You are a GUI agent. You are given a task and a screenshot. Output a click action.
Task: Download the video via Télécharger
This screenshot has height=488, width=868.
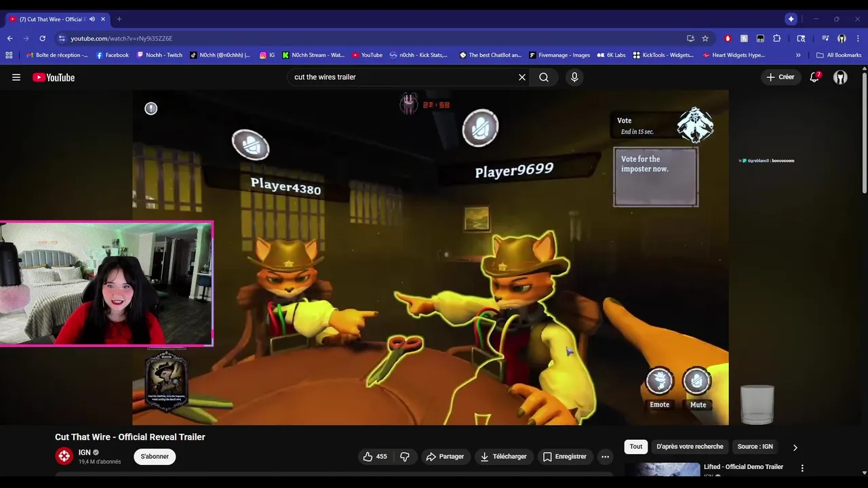coord(503,457)
